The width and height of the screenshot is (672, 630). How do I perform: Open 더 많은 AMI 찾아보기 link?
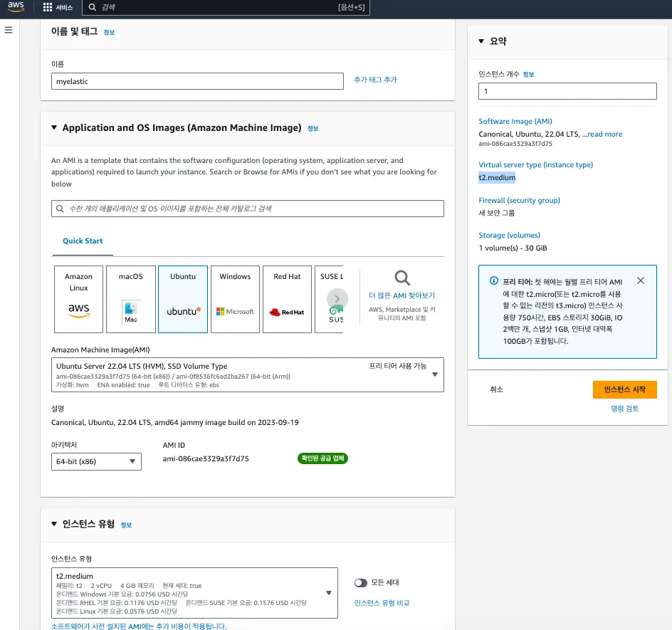402,295
